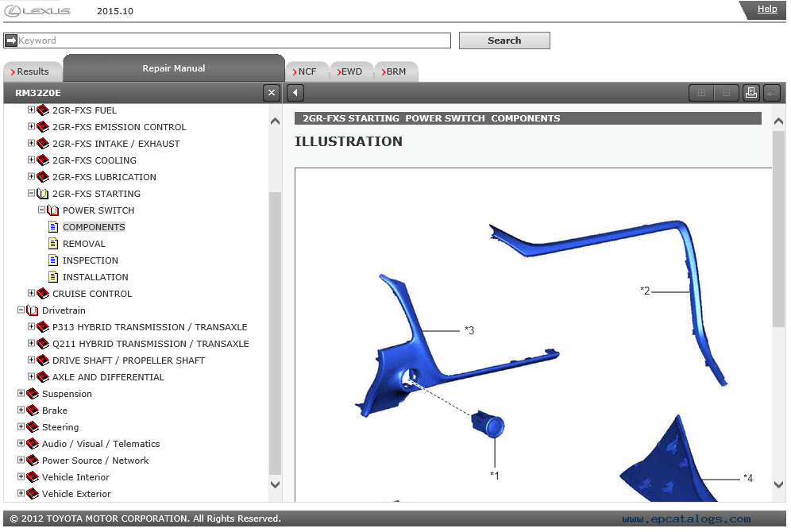
Task: Click the arrow icon beside the keyword field
Action: click(10, 40)
